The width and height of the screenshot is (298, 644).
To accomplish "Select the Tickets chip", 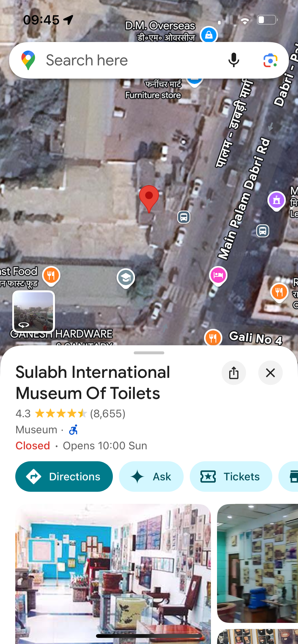I will [231, 476].
